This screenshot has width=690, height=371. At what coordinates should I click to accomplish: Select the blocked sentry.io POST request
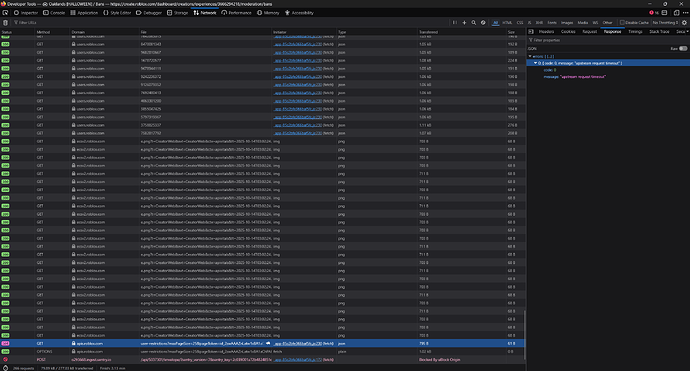(263, 360)
